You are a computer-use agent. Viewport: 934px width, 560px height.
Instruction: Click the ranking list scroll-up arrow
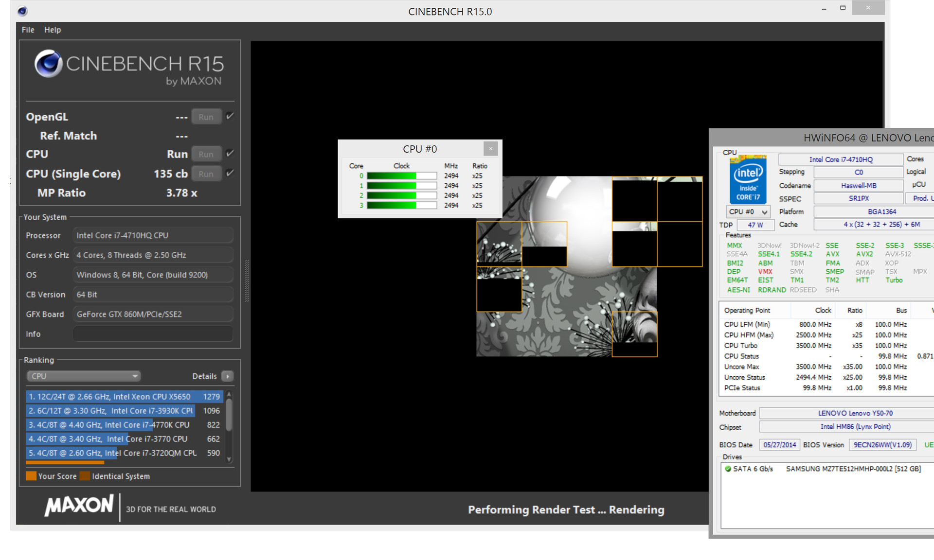click(229, 394)
